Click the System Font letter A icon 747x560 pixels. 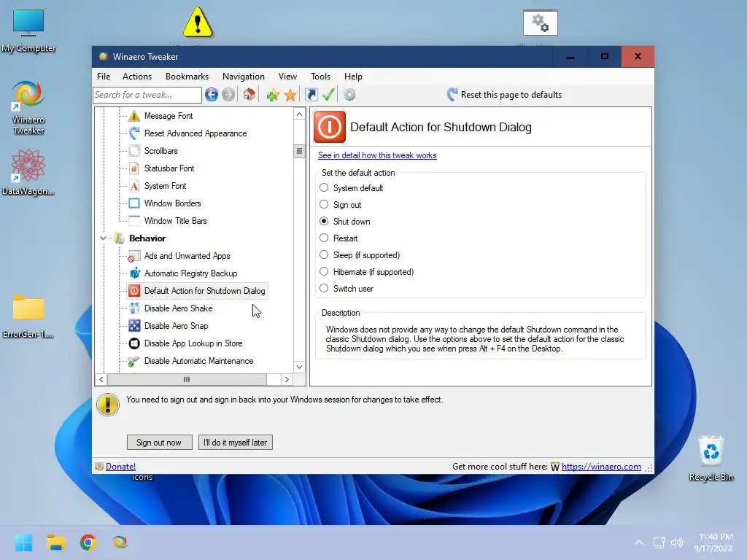pos(134,186)
